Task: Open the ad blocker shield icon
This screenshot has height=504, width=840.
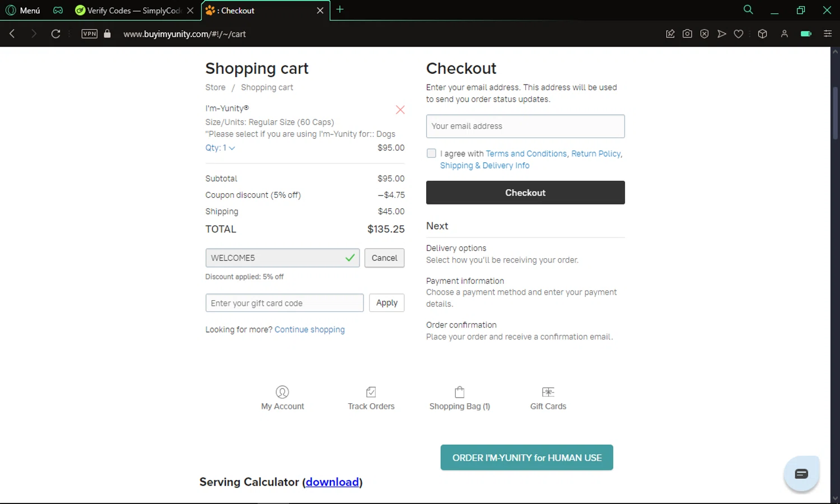Action: [704, 34]
